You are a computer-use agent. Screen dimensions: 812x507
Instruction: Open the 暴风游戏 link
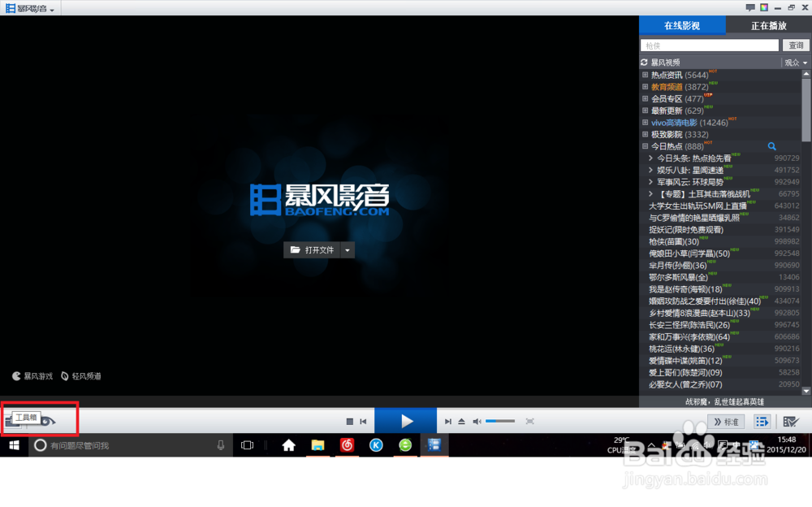click(32, 376)
